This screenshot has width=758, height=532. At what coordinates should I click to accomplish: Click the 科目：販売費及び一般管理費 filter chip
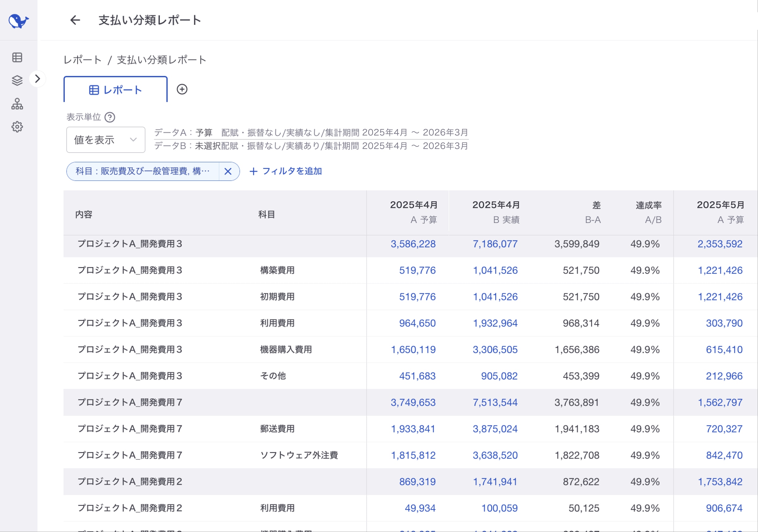click(x=143, y=171)
